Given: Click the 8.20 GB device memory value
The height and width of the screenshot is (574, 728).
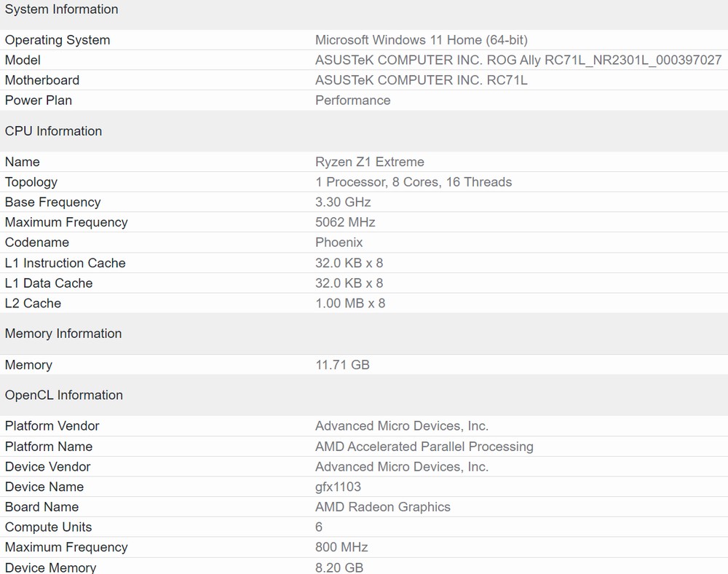Looking at the screenshot, I should (339, 567).
